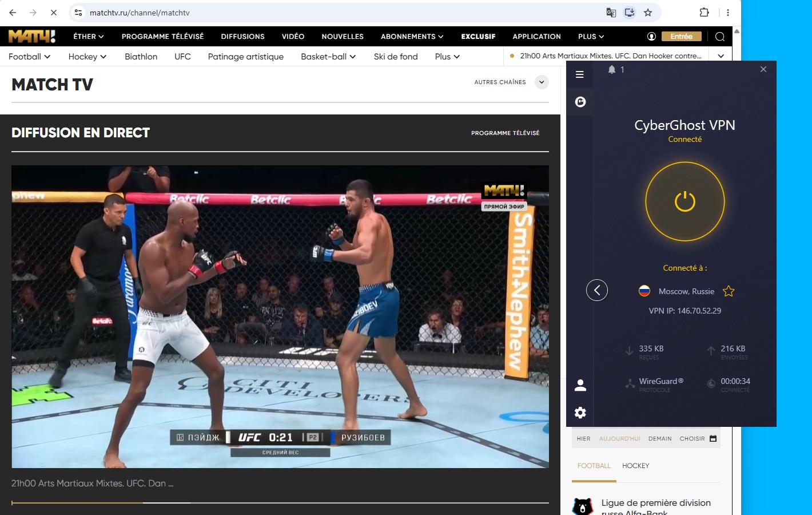
Task: Click the CyberGhost ghost logo icon
Action: click(580, 102)
